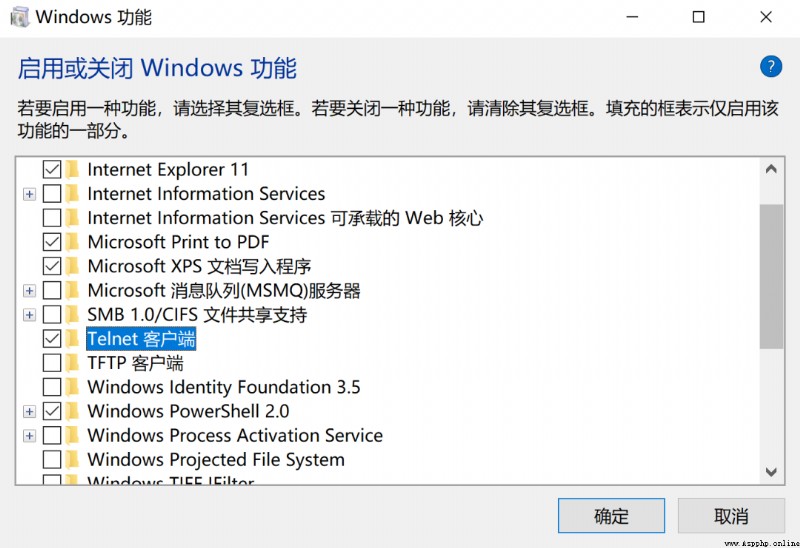Click the Telnet 客户端 folder icon
The height and width of the screenshot is (548, 800).
pos(72,338)
